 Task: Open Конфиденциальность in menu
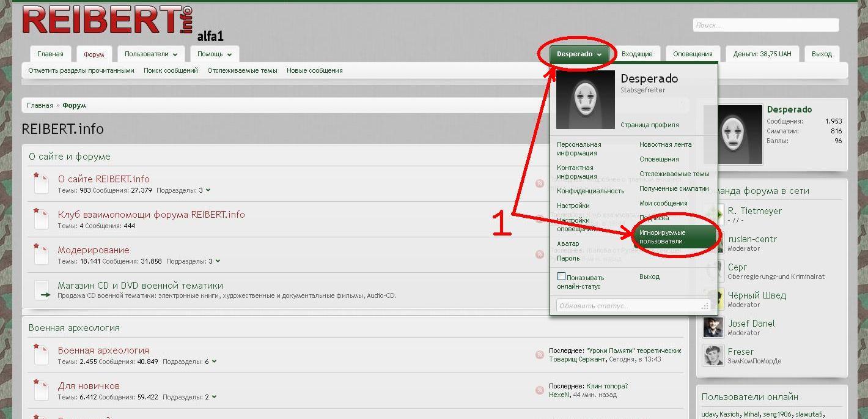tap(590, 191)
